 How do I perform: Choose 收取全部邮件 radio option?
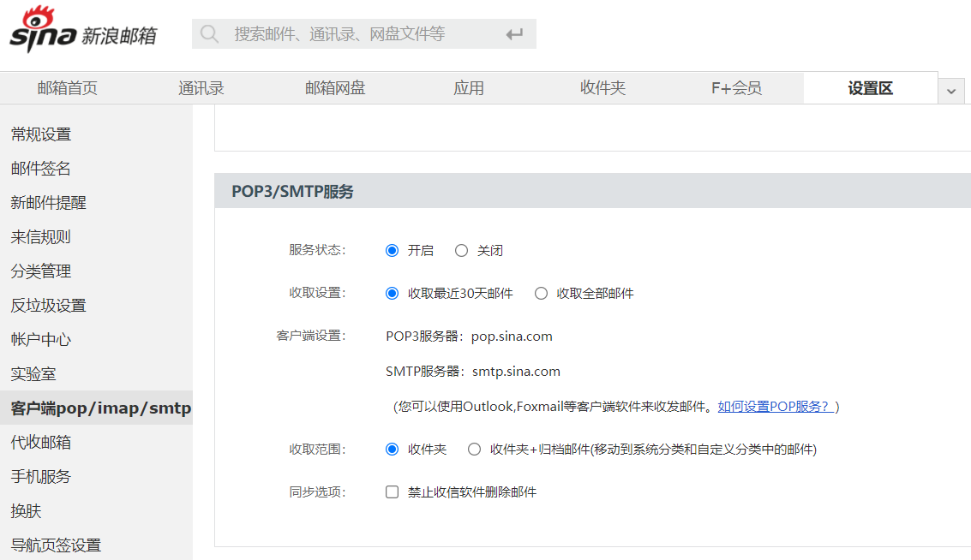coord(542,294)
